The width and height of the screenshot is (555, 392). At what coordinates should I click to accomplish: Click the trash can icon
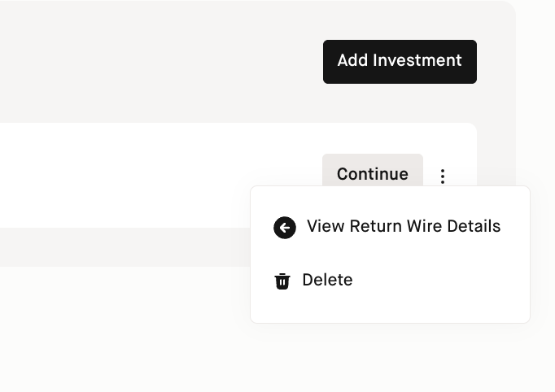pos(282,281)
